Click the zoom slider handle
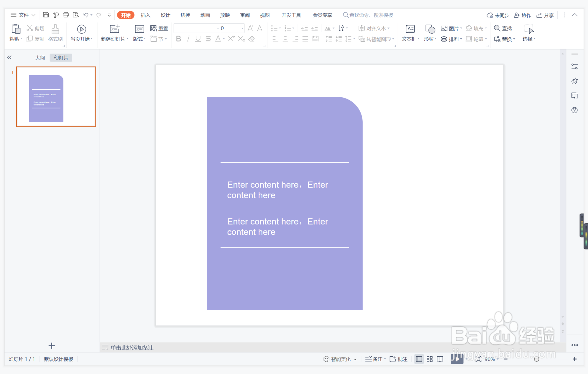588x374 pixels. point(536,359)
